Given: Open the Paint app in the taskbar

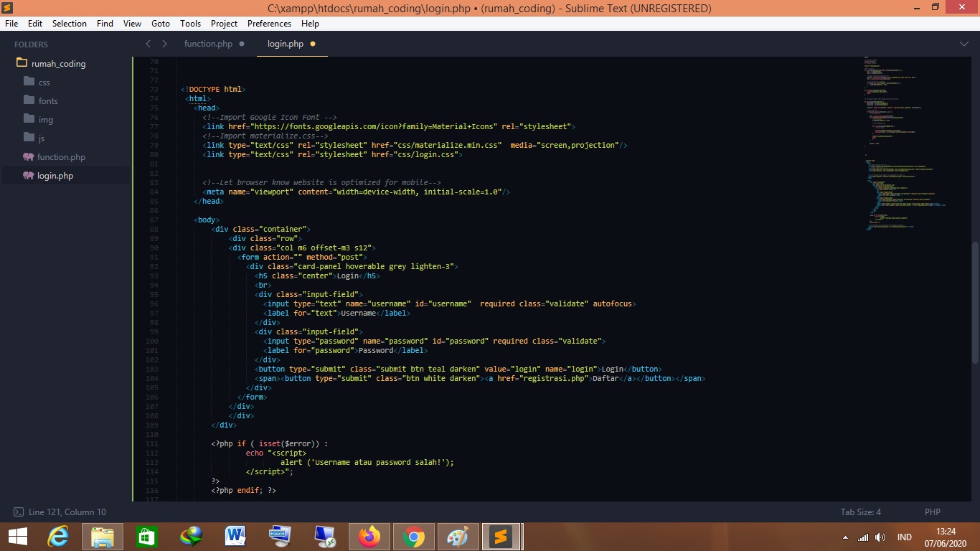Looking at the screenshot, I should tap(457, 537).
